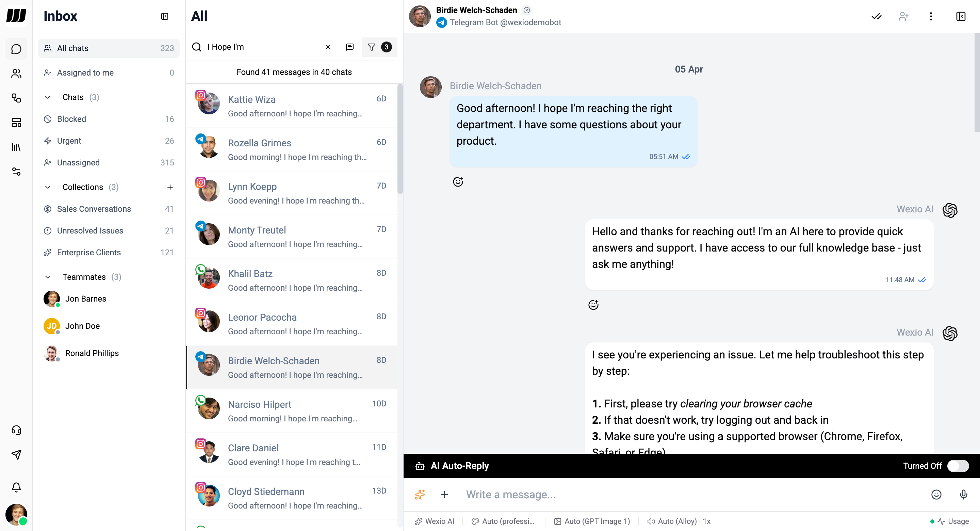Viewport: 980px width, 531px height.
Task: Open the headset support icon near bottom sidebar
Action: click(x=16, y=430)
